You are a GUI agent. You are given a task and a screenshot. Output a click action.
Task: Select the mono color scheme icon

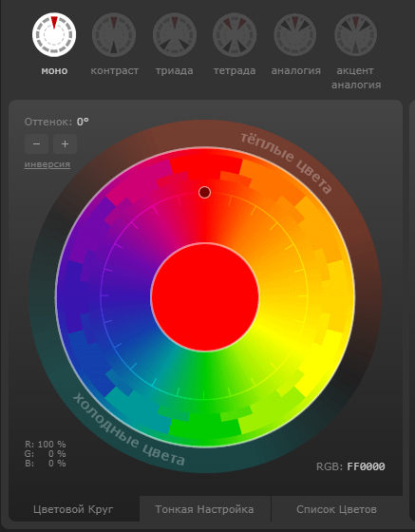(54, 34)
